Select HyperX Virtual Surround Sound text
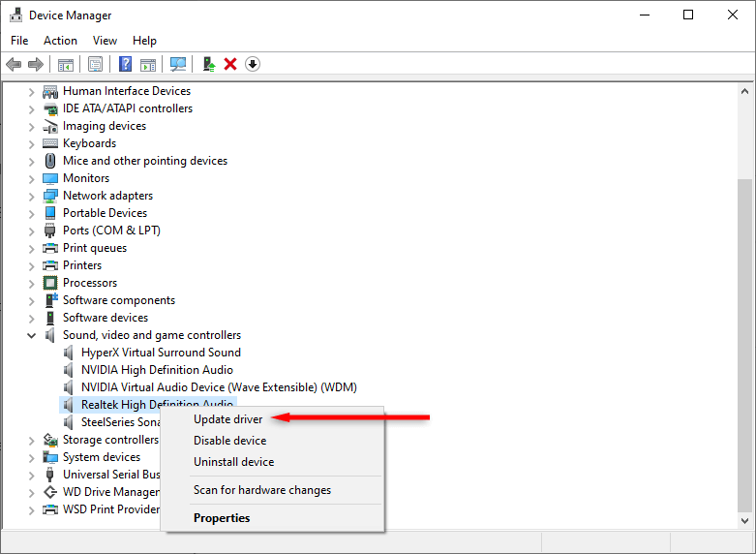 (x=161, y=353)
